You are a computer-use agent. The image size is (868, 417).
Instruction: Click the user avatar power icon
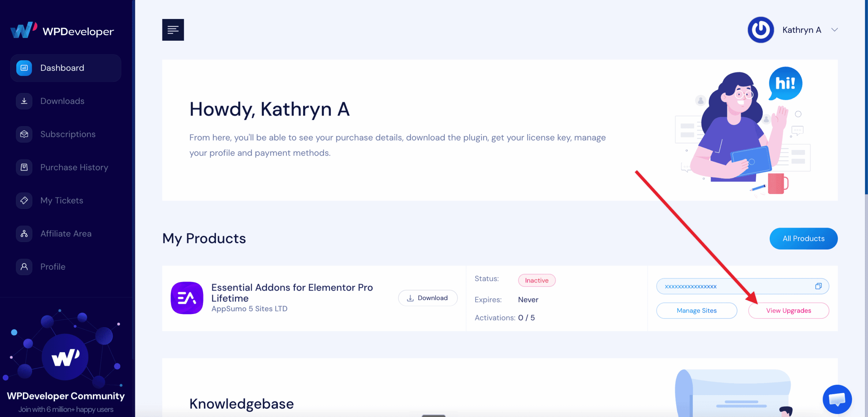pyautogui.click(x=761, y=30)
